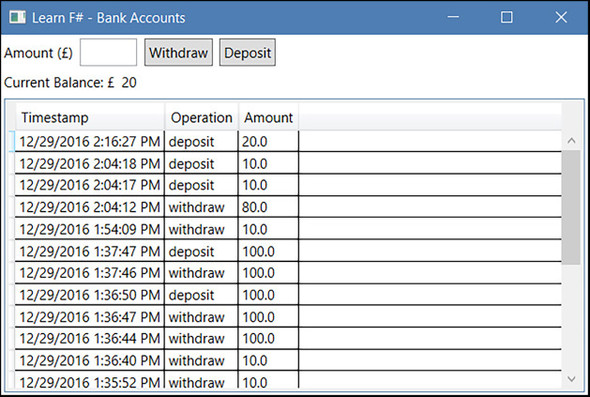The height and width of the screenshot is (397, 590).
Task: Select the 12/29/2016 2:16:27 PM timestamp cell
Action: click(90, 141)
